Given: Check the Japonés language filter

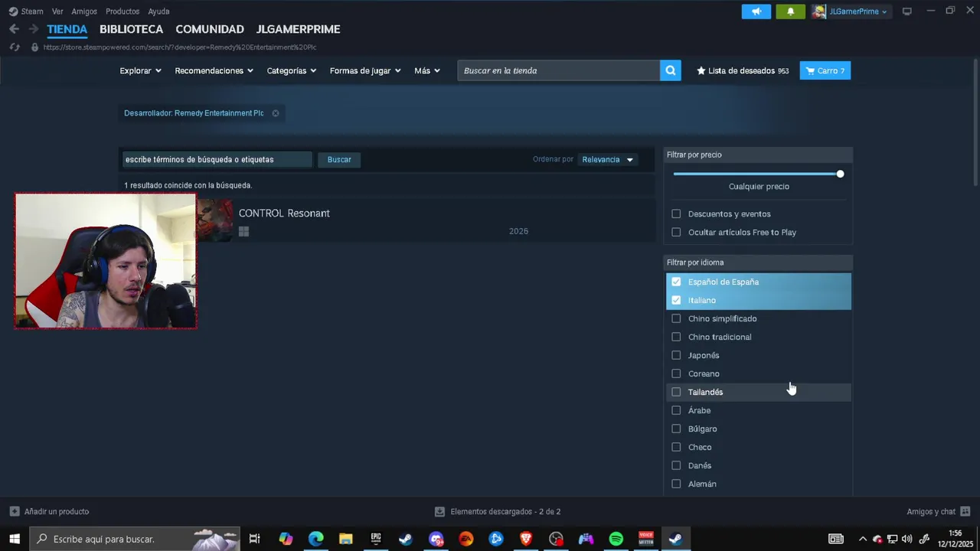Looking at the screenshot, I should pyautogui.click(x=676, y=355).
